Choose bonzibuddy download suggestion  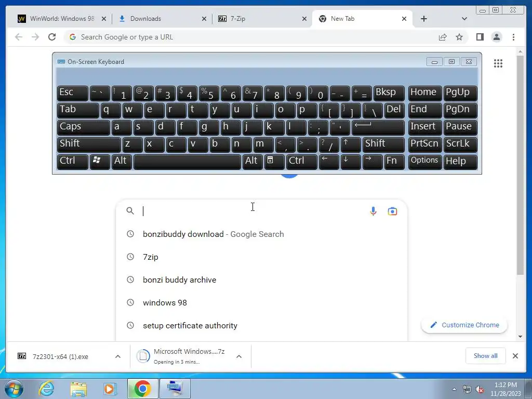tap(261, 234)
